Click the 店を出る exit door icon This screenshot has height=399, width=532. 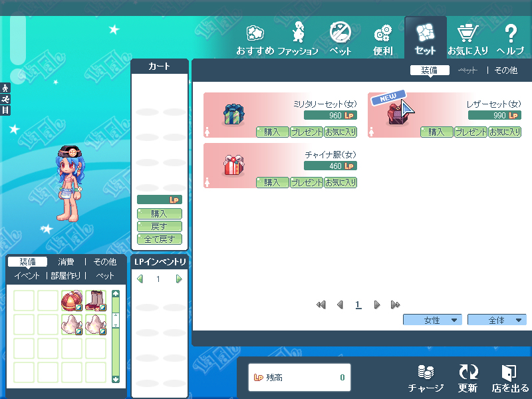click(x=511, y=378)
